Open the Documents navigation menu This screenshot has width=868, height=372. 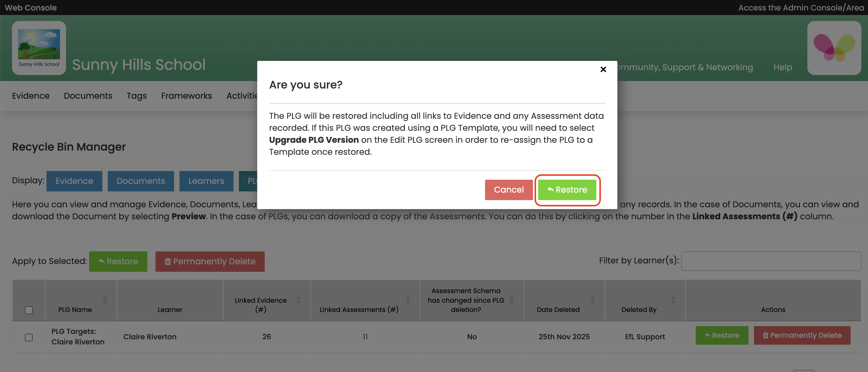pos(88,96)
